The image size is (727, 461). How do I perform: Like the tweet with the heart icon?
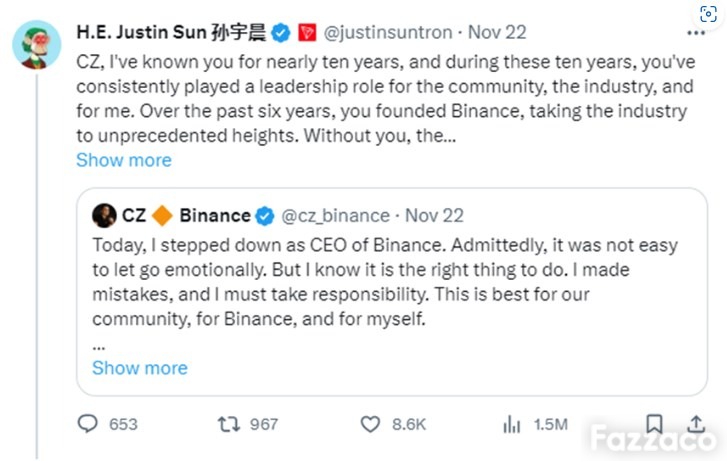pos(370,424)
